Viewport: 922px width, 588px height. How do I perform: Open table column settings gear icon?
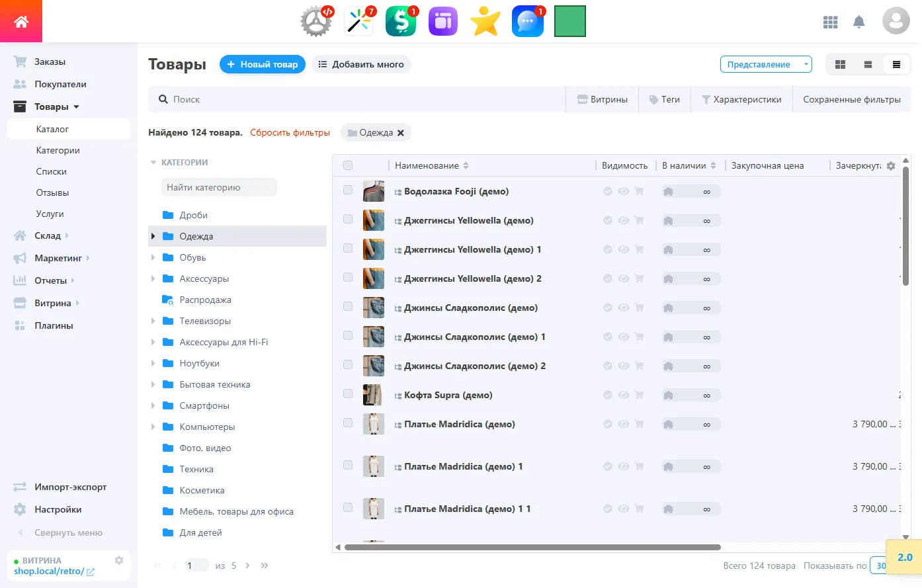tap(891, 166)
